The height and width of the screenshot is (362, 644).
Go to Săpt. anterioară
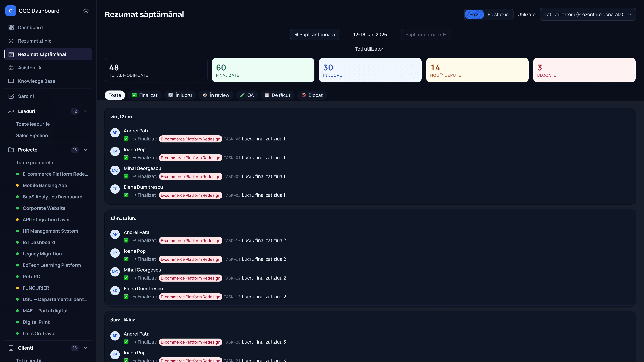314,35
